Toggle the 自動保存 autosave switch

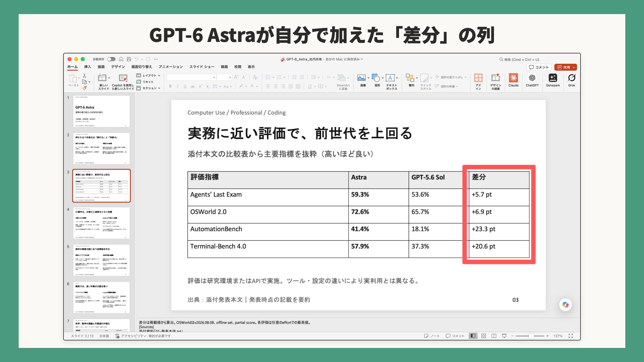(x=111, y=59)
